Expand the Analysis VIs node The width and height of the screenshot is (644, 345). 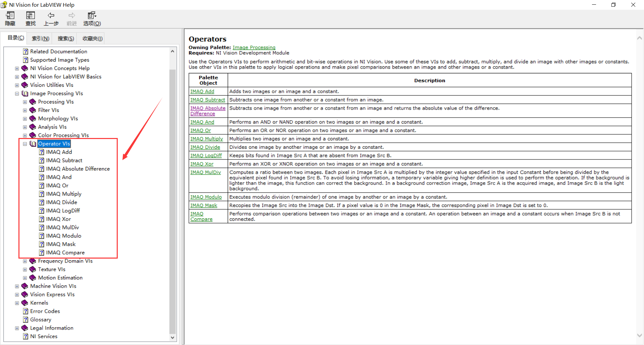[25, 127]
